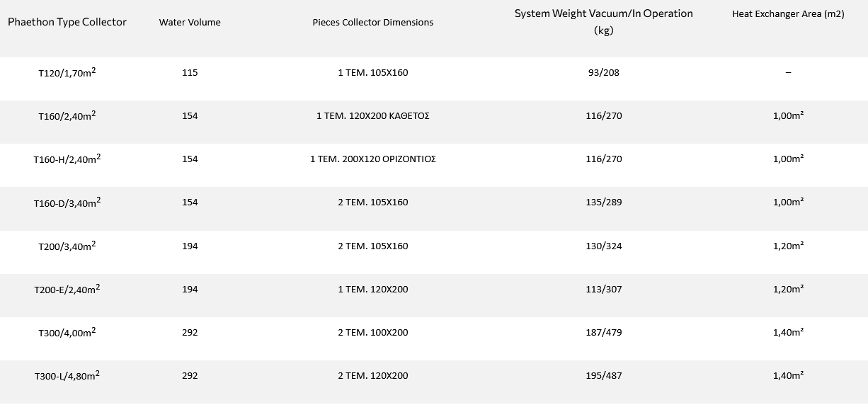Click the 200X120 ΟΡΙΖΟΝΤΙΟΣ dimensions cell

click(x=373, y=159)
